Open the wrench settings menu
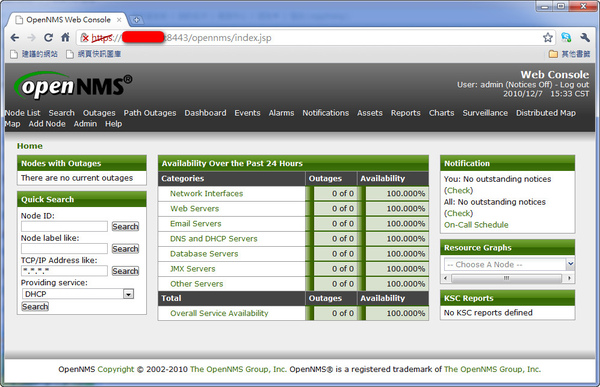The width and height of the screenshot is (600, 387). [585, 38]
